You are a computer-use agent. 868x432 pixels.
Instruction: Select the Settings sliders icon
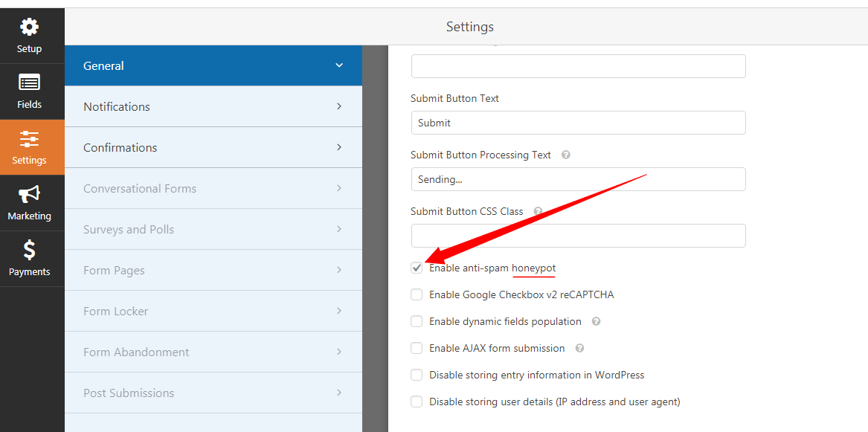point(29,139)
